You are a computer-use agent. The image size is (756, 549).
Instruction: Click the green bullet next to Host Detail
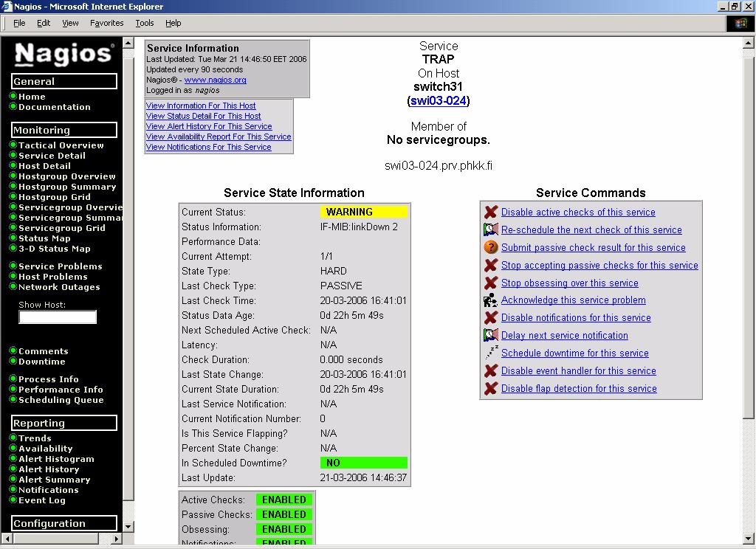[13, 165]
